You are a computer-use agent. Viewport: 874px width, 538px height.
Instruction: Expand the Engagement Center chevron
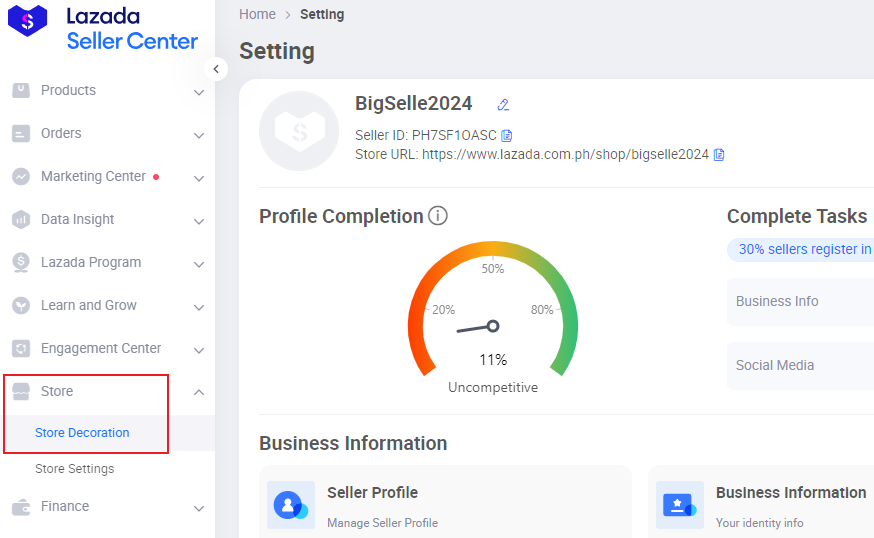(199, 350)
